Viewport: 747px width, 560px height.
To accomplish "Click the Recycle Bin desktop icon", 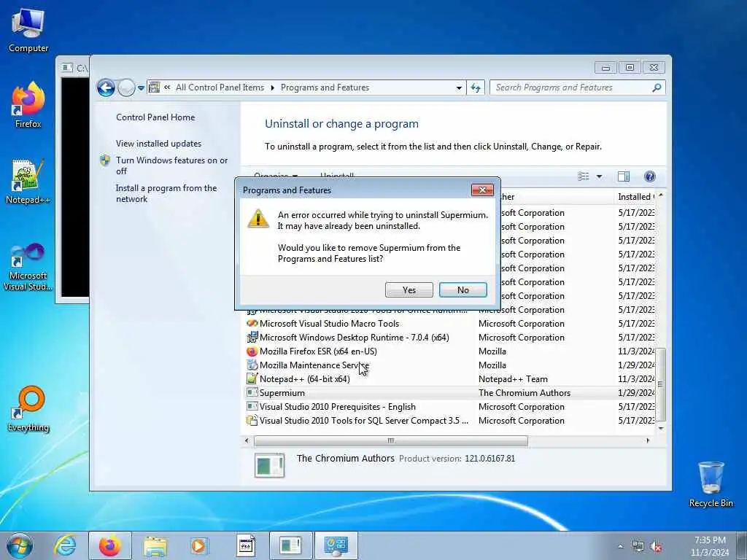I will (711, 484).
